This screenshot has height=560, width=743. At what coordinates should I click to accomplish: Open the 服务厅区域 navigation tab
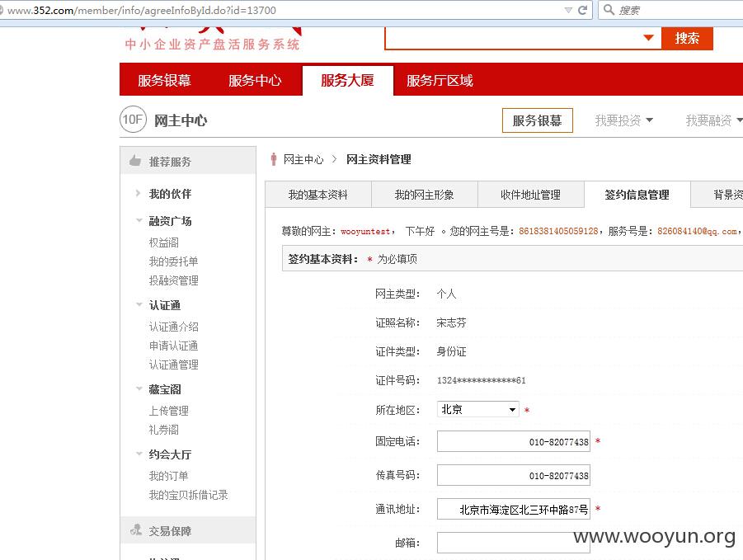[x=440, y=81]
